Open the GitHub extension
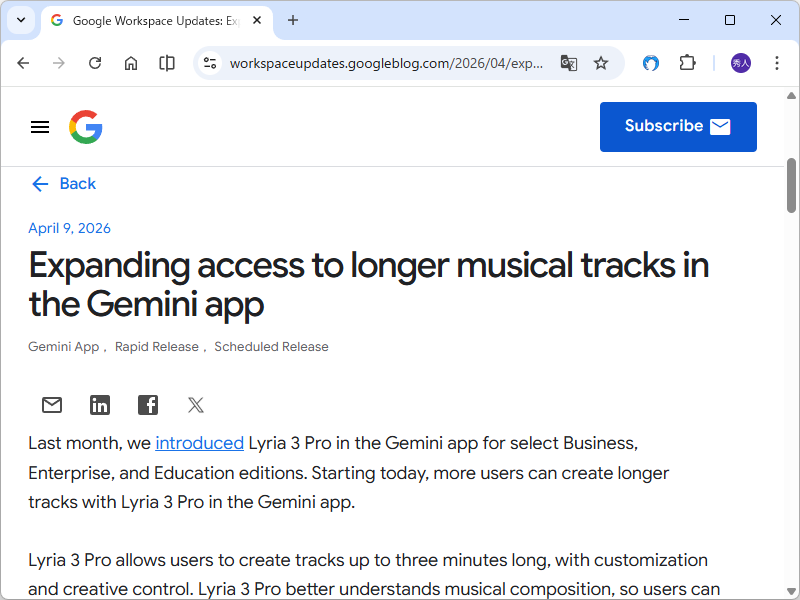The height and width of the screenshot is (600, 800). tap(651, 62)
